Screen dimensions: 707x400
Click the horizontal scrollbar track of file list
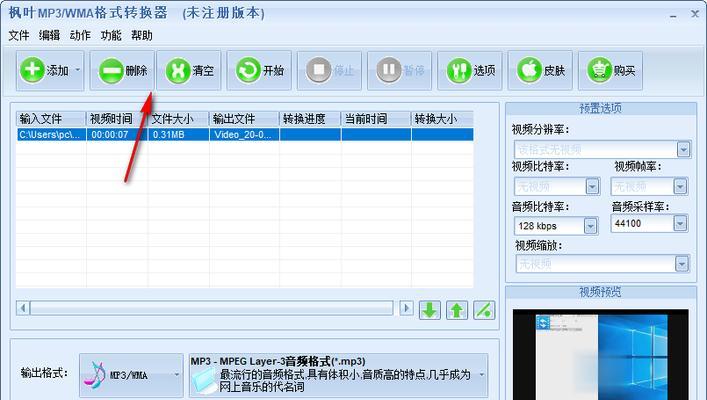coord(211,308)
